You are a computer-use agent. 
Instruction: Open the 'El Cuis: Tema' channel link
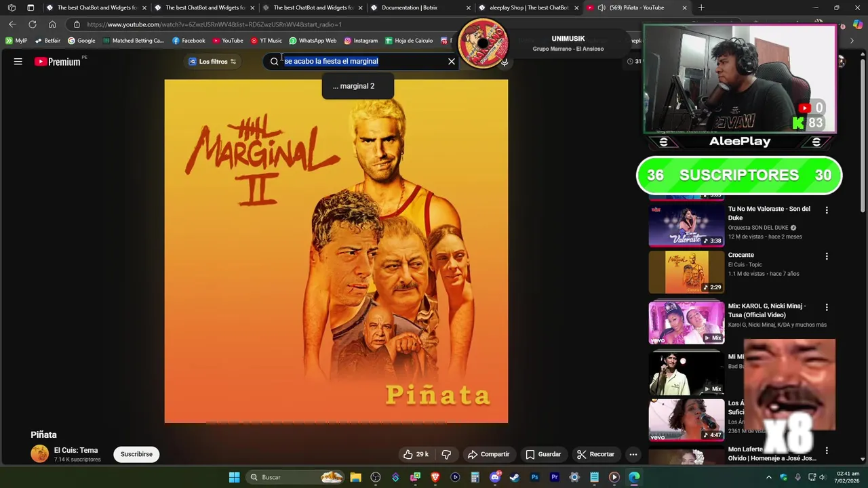coord(76,450)
